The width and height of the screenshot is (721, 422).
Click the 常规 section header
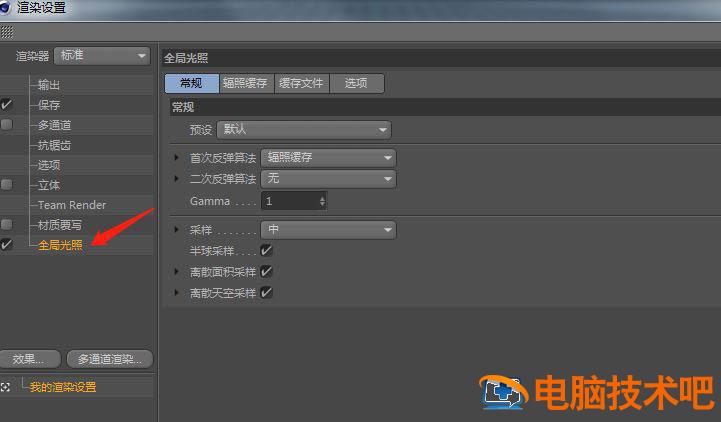point(183,107)
